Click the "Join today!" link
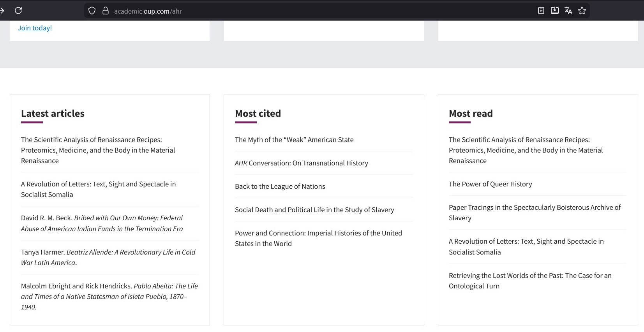The height and width of the screenshot is (332, 644). click(x=35, y=28)
